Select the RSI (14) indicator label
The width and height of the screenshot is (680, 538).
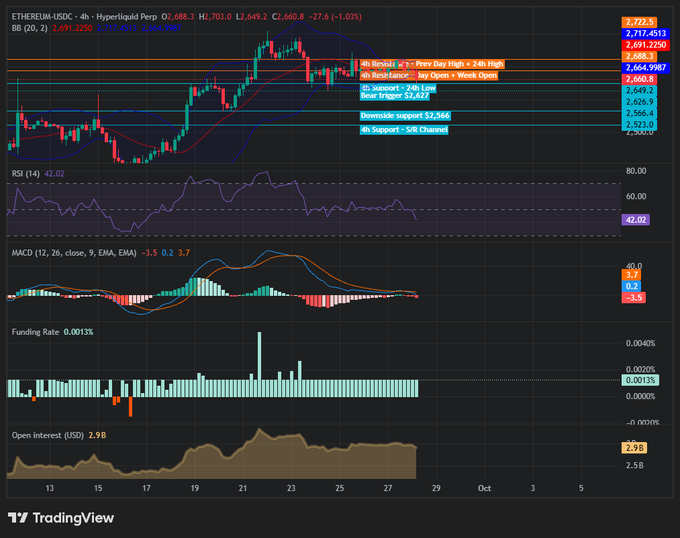26,174
